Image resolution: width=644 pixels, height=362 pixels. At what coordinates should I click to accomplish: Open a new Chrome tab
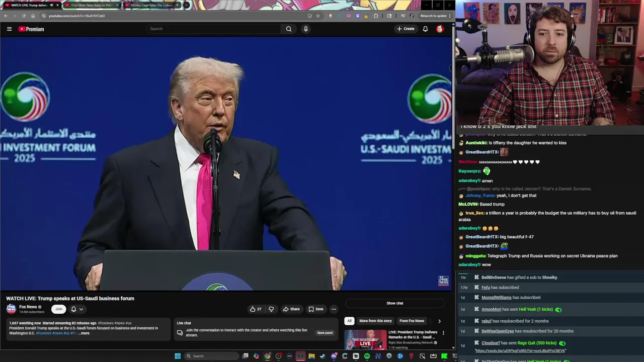(187, 5)
